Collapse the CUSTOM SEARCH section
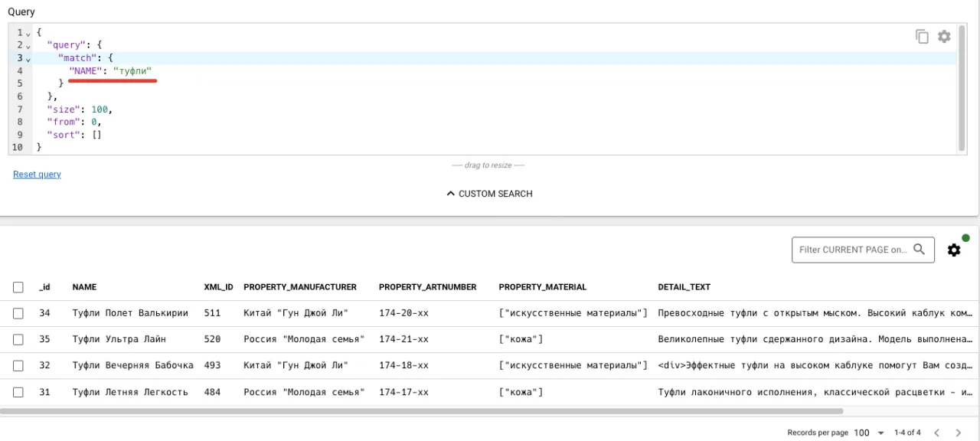Image resolution: width=980 pixels, height=441 pixels. tap(489, 194)
